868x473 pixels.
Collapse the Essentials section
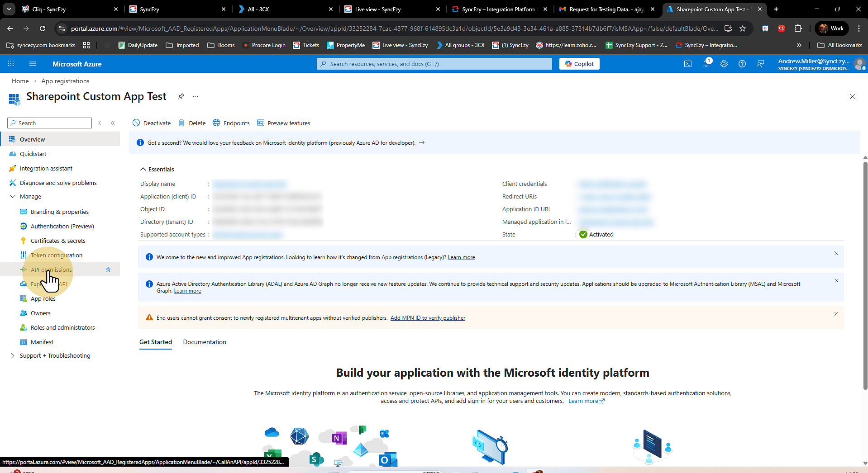(x=143, y=169)
